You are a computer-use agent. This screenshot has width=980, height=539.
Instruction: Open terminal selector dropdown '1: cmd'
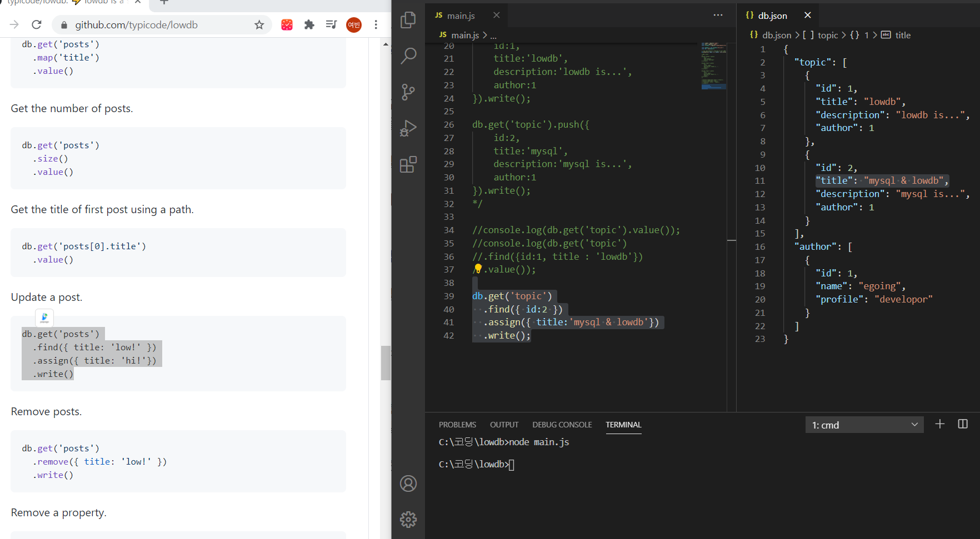point(864,425)
